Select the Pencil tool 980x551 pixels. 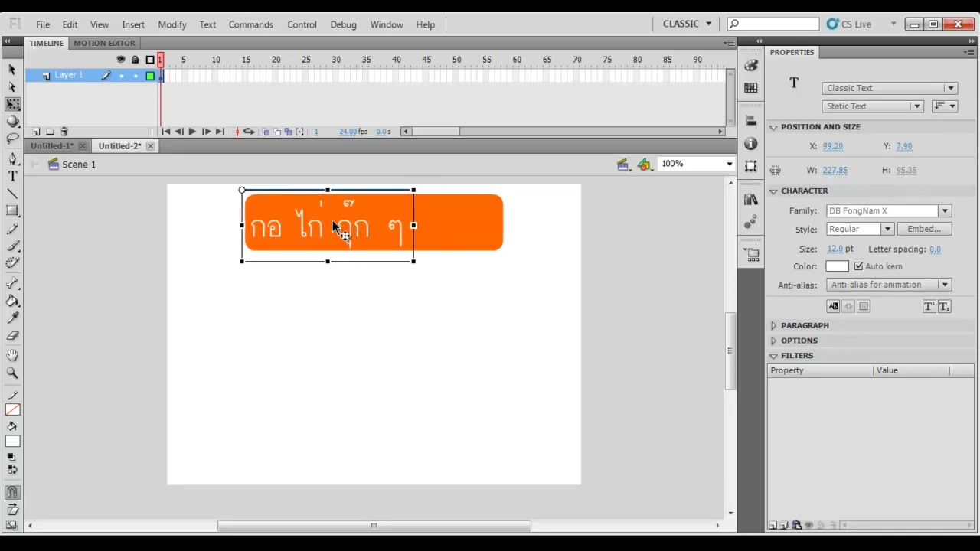point(12,228)
